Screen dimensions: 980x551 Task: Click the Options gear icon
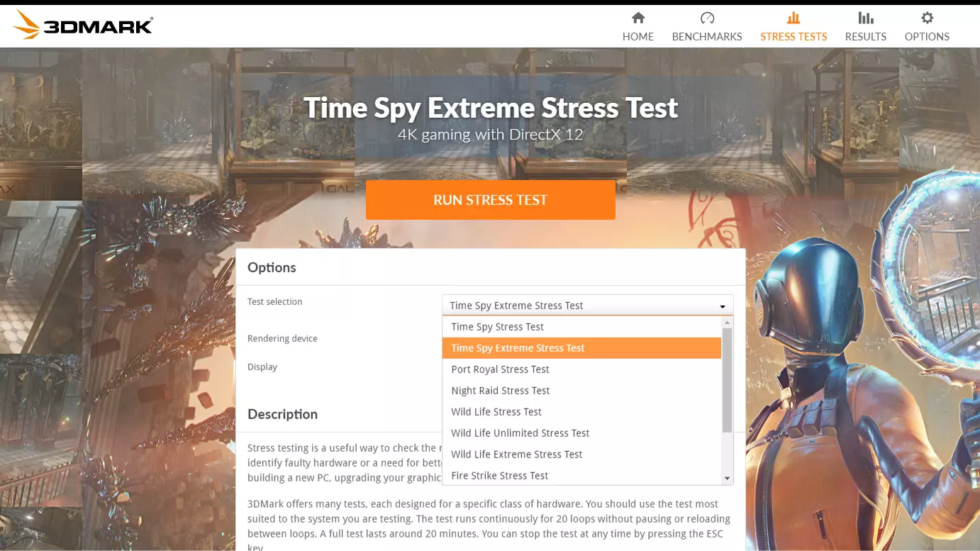[927, 18]
